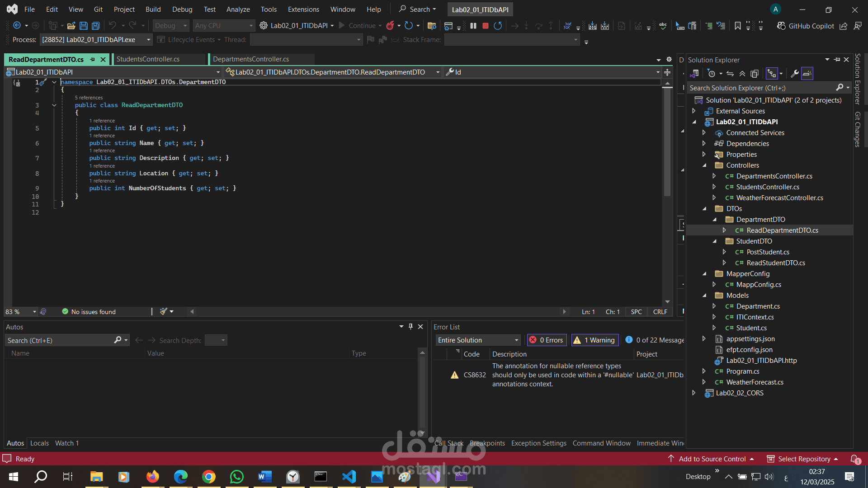The width and height of the screenshot is (868, 488).
Task: Open GitHub Copilot from the toolbar
Action: (806, 26)
